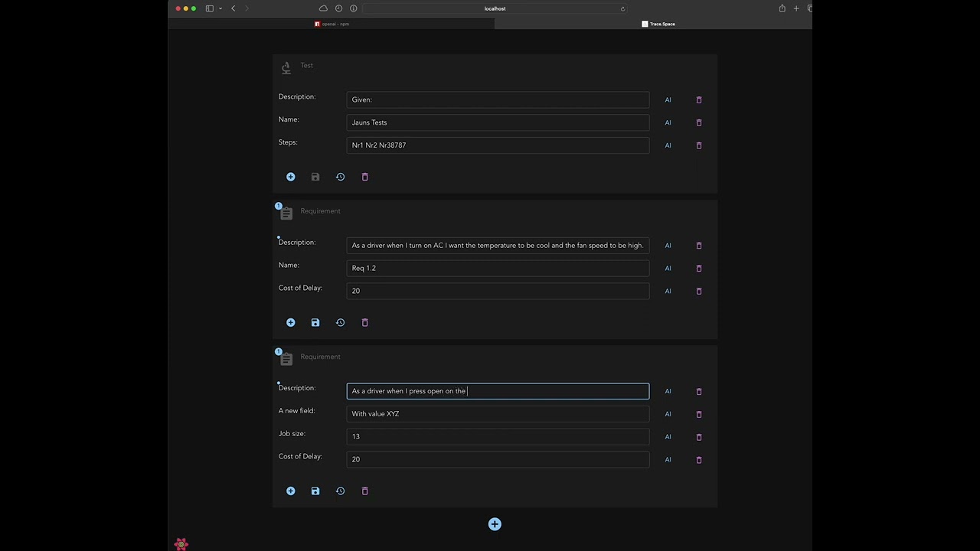Image resolution: width=980 pixels, height=551 pixels.
Task: Delete the Steps field with Nr1 Nr2
Action: click(699, 145)
